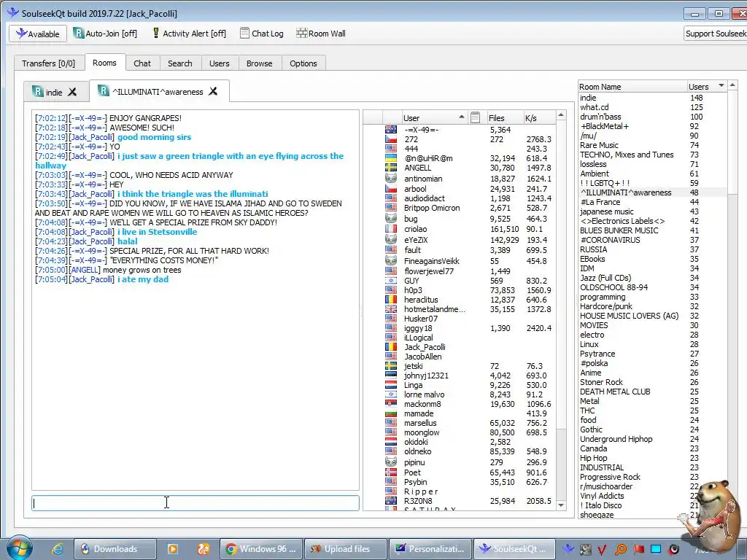Switch to Transfers [0/0] tab
This screenshot has width=747, height=560.
coord(48,63)
